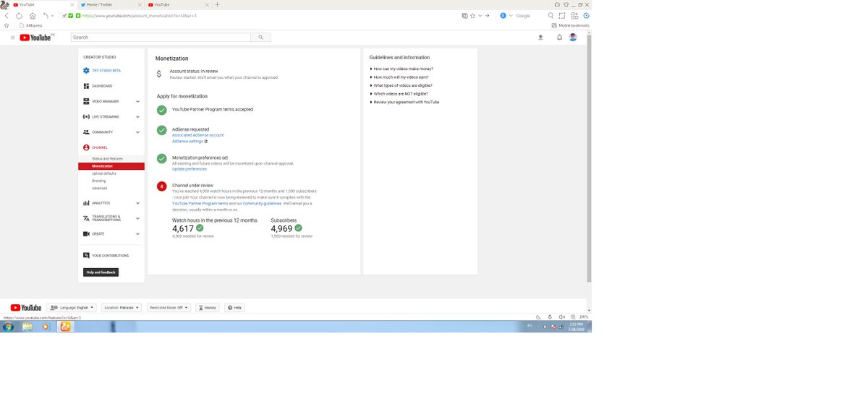Expand the Create section
The height and width of the screenshot is (409, 868).
click(x=111, y=234)
